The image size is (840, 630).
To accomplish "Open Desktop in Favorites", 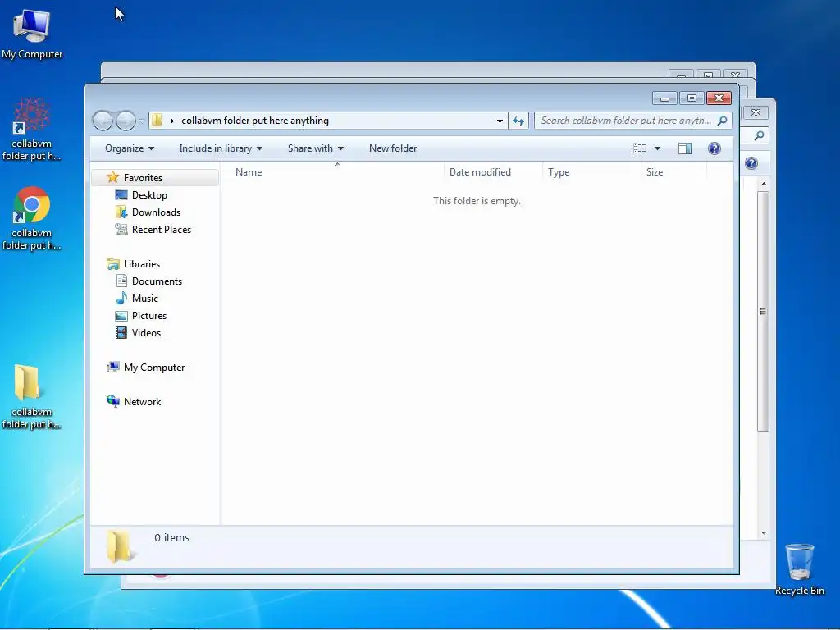I will (x=149, y=195).
